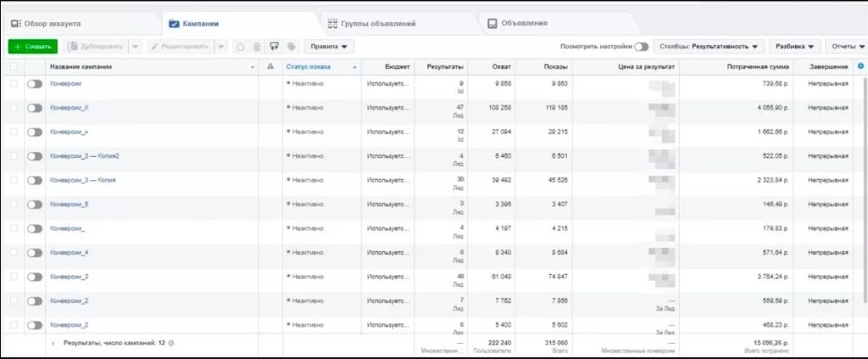Click the impressions value 74 847
Screen dimensions: 868x359
click(558, 277)
